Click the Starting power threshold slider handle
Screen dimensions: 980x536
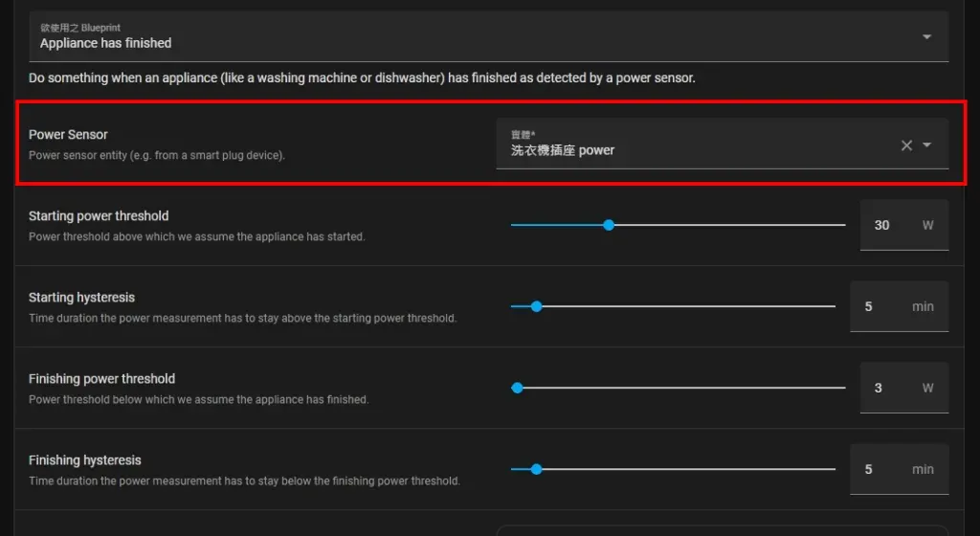click(609, 225)
